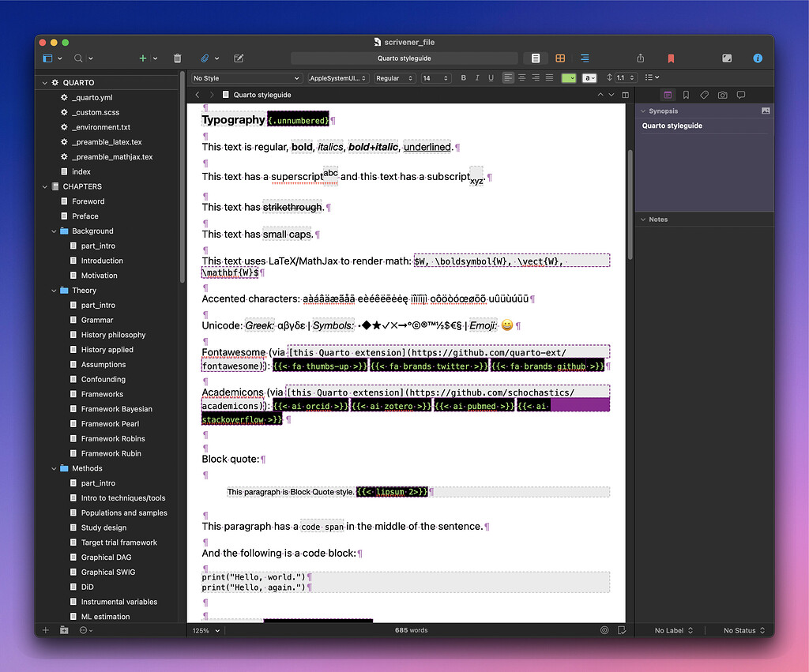Screen dimensions: 809x672
Task: Collapse the Theory folder in the binder
Action: (x=54, y=290)
